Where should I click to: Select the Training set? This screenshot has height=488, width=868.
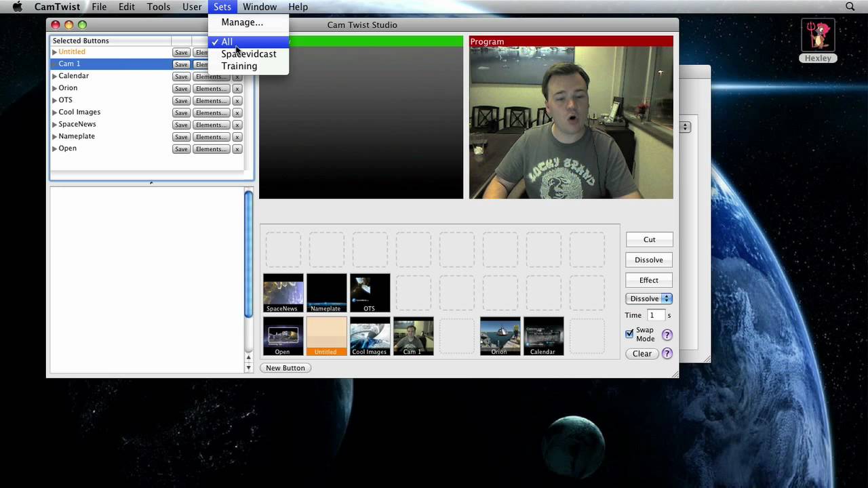coord(248,66)
